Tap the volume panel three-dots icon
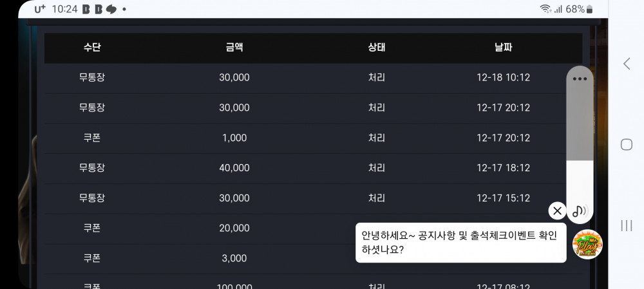644x289 pixels. coord(580,79)
